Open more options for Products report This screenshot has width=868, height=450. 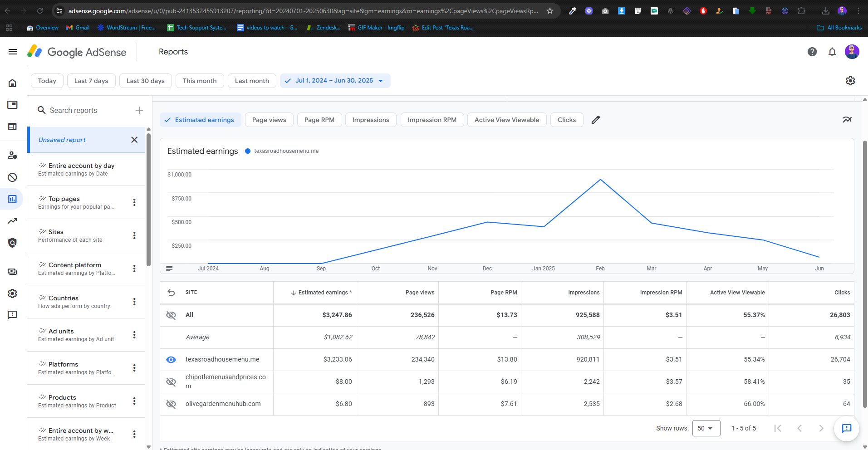(x=134, y=401)
